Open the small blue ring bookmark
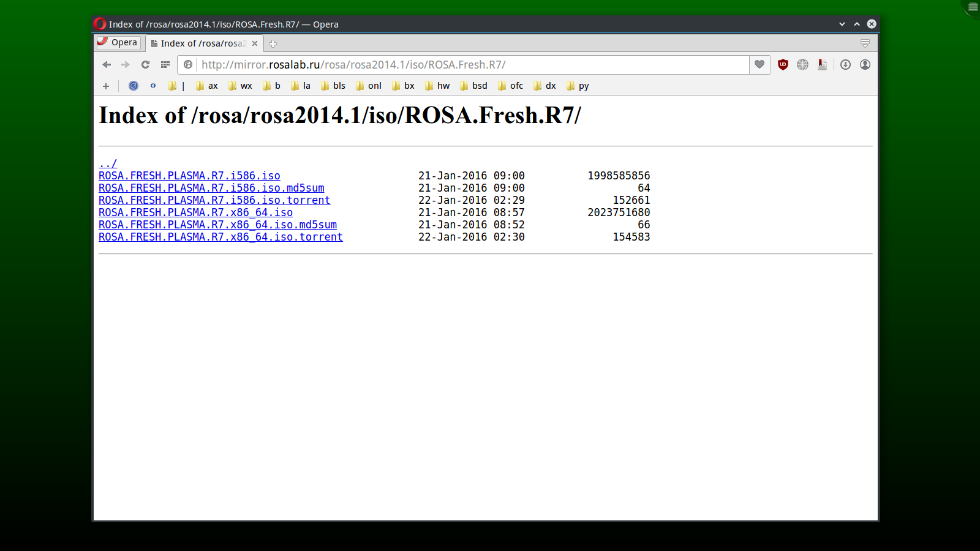This screenshot has width=980, height=551. tap(153, 86)
